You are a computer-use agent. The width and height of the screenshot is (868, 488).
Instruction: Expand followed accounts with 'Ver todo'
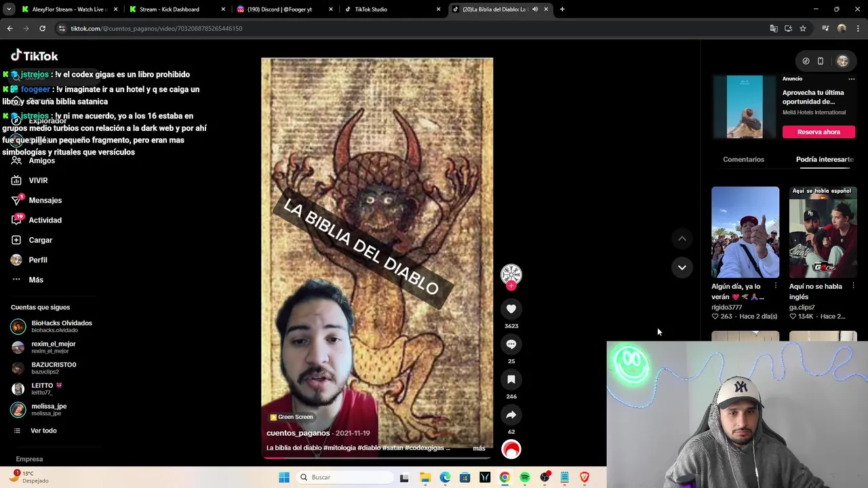(x=43, y=430)
